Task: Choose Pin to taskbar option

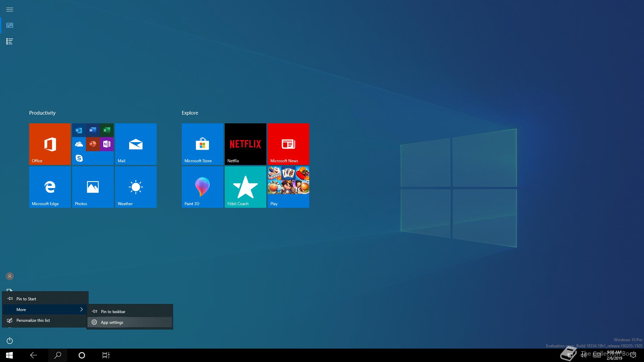Action: [x=129, y=311]
